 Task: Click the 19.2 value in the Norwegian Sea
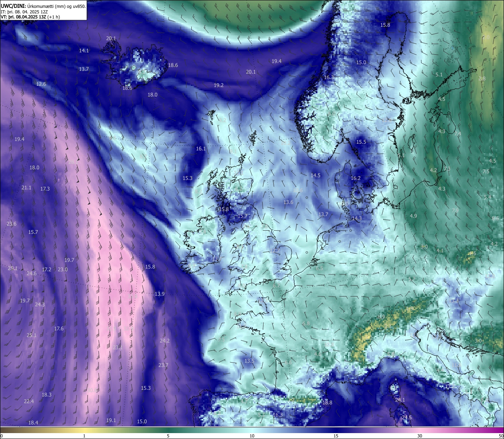coord(219,85)
